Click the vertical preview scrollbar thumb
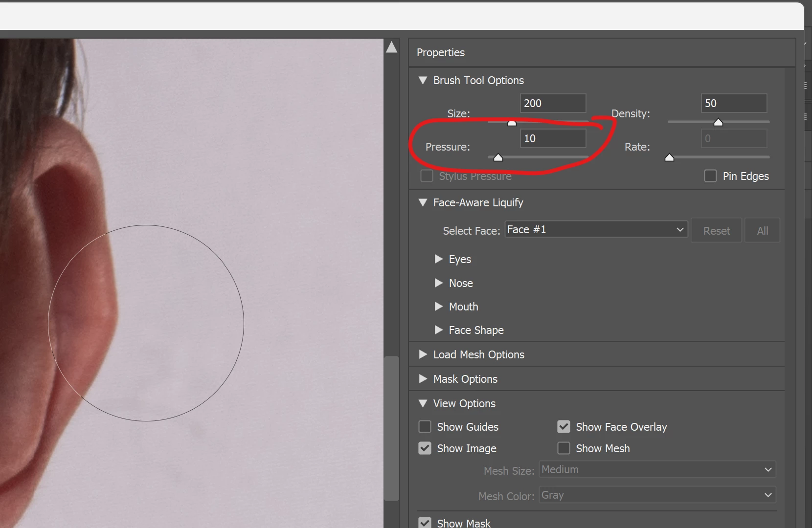The height and width of the screenshot is (528, 812). point(391,429)
